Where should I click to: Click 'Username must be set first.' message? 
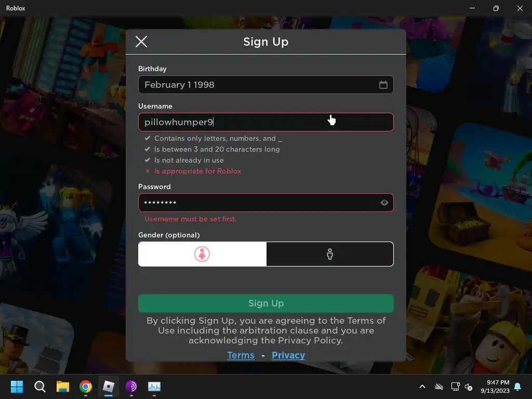(190, 219)
